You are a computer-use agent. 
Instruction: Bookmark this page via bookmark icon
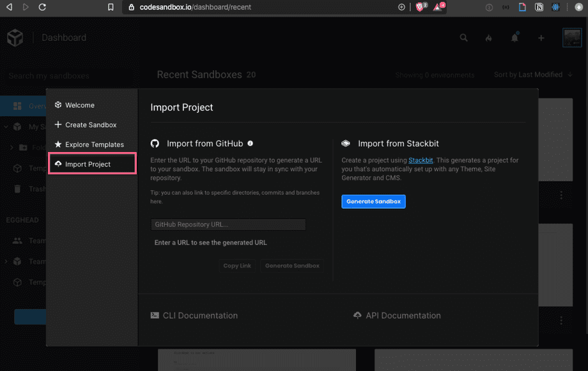[x=111, y=7]
